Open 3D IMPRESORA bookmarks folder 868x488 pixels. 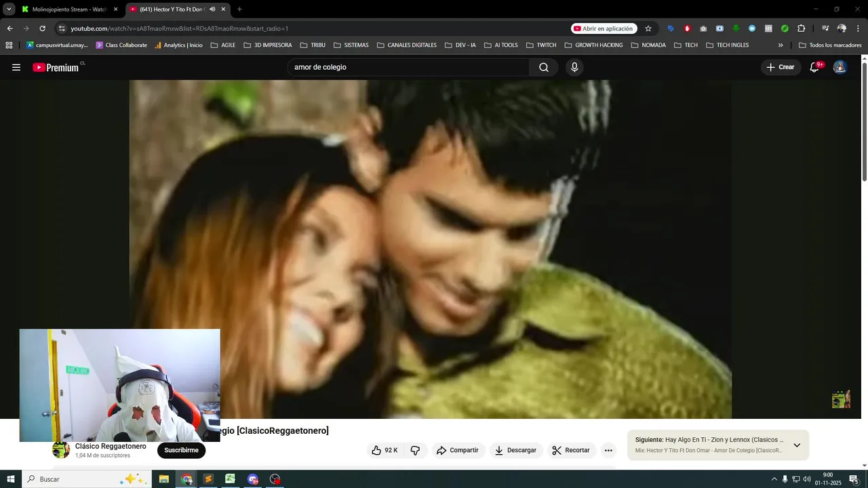[x=268, y=45]
